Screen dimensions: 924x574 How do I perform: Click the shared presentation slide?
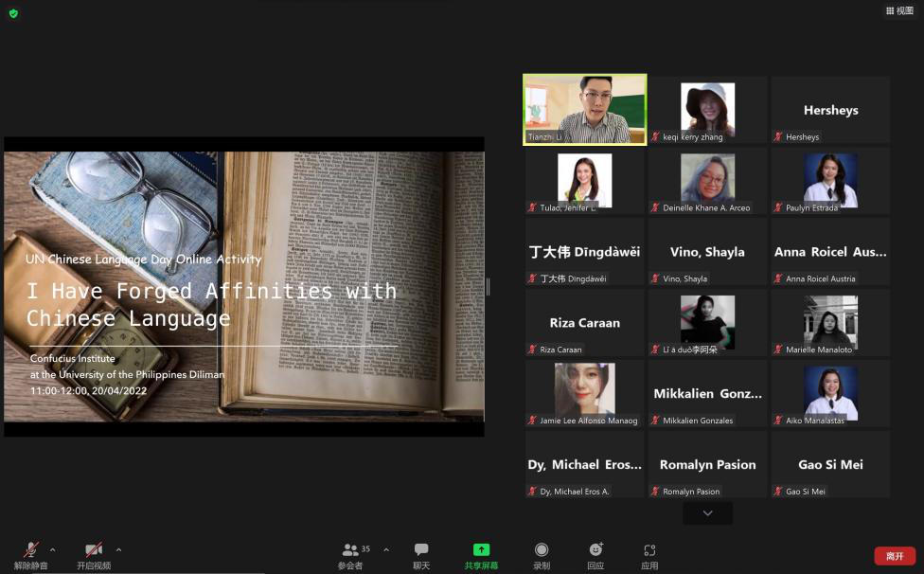tap(244, 287)
